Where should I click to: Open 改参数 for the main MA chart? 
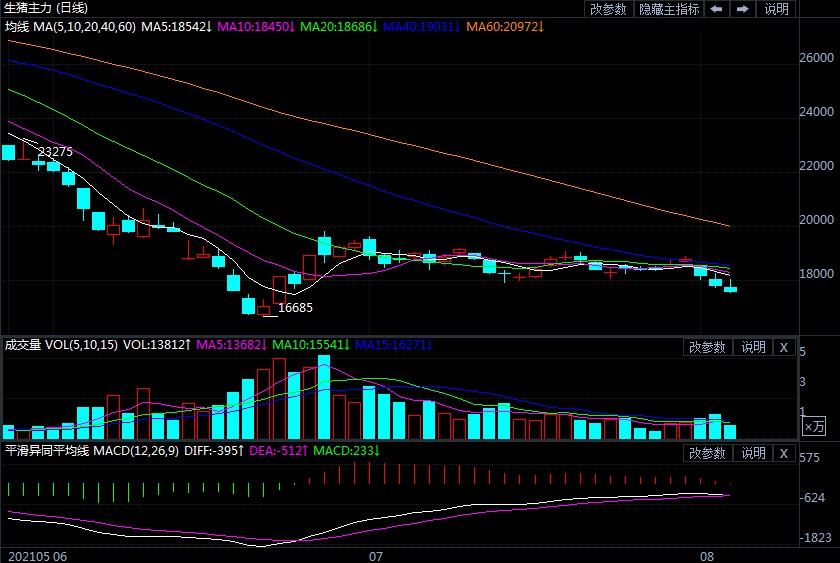click(608, 9)
